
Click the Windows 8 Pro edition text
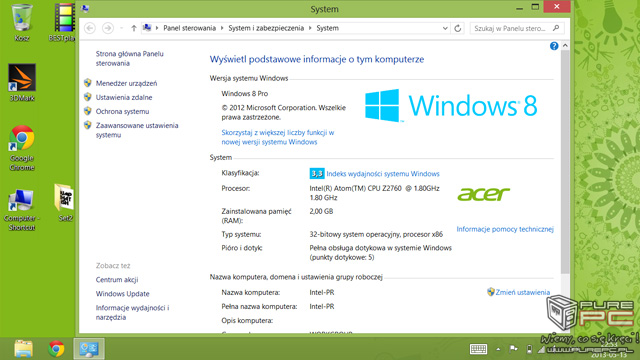pos(244,93)
